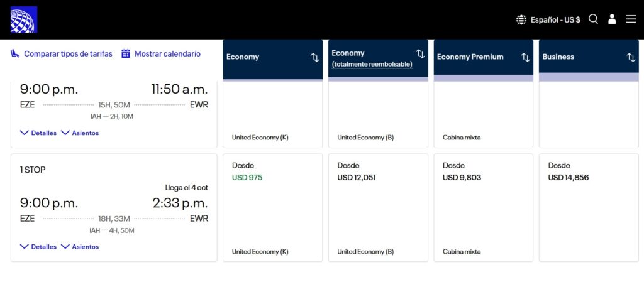Click the United Airlines globe logo
Screen dimensions: 644x287
click(x=24, y=19)
